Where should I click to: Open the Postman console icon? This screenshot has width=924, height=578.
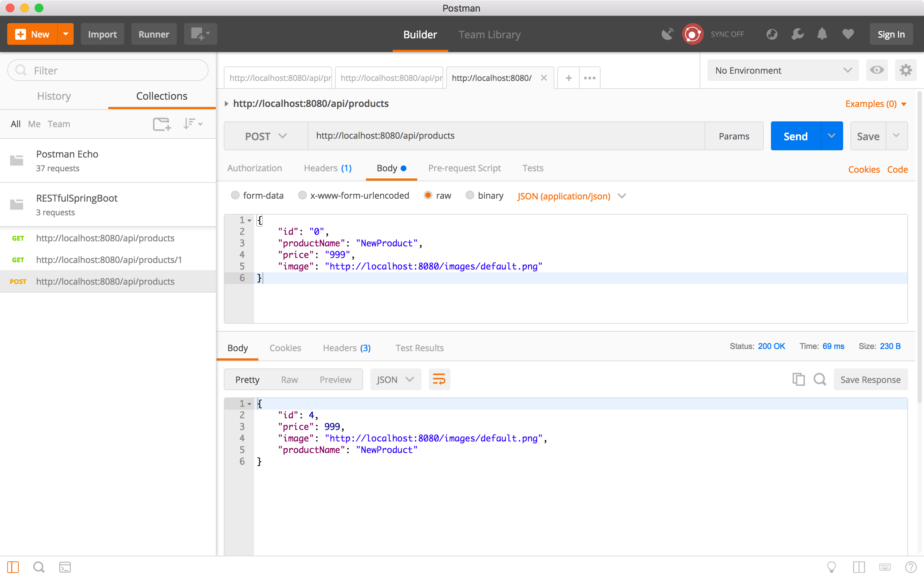65,567
